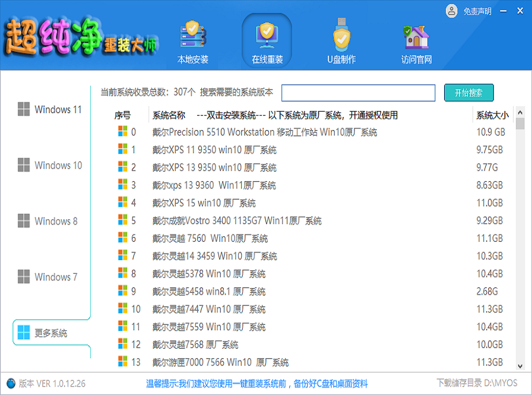Click the scrollbar up arrow in list

[520, 112]
